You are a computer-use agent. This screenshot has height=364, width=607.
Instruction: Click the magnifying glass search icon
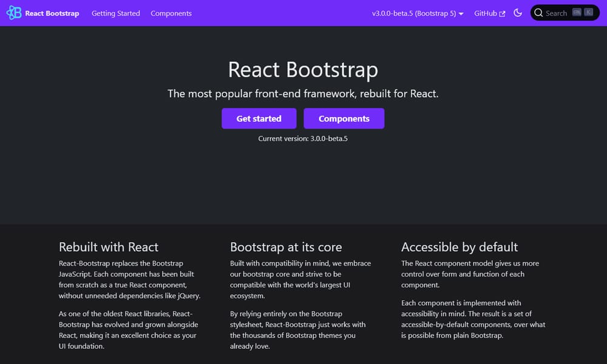pyautogui.click(x=538, y=13)
